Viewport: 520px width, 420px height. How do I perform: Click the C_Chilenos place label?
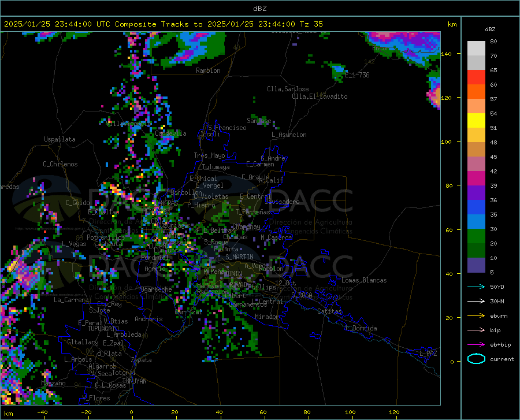coord(60,163)
